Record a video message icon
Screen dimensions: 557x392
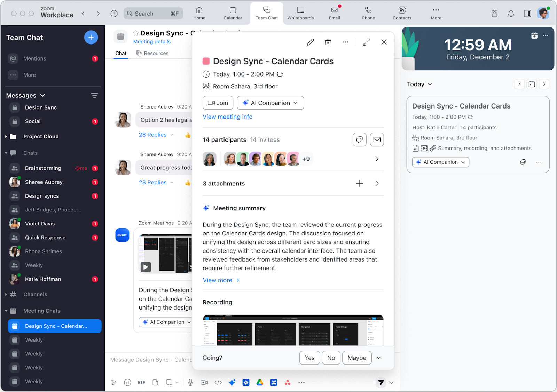204,383
